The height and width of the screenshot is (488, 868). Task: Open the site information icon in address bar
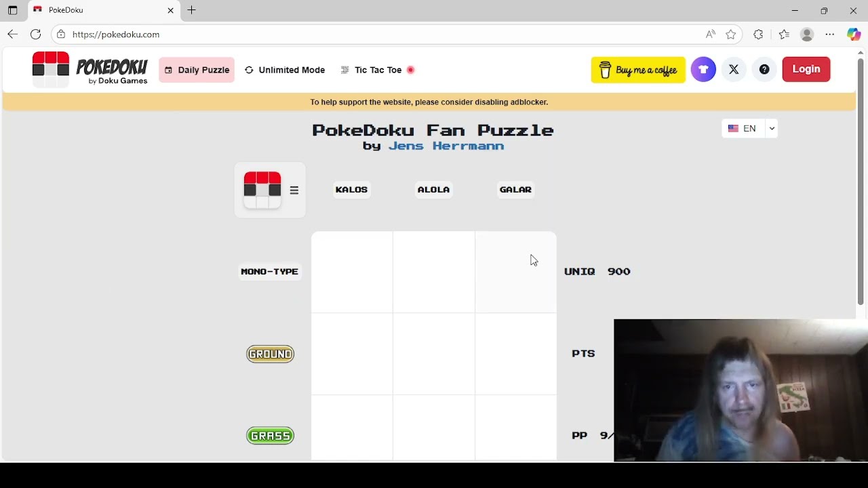point(61,34)
